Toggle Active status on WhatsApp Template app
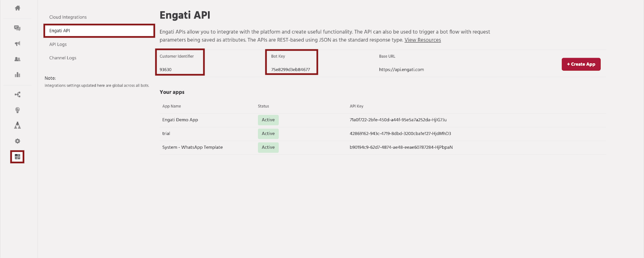Viewport: 644px width, 258px height. click(268, 147)
